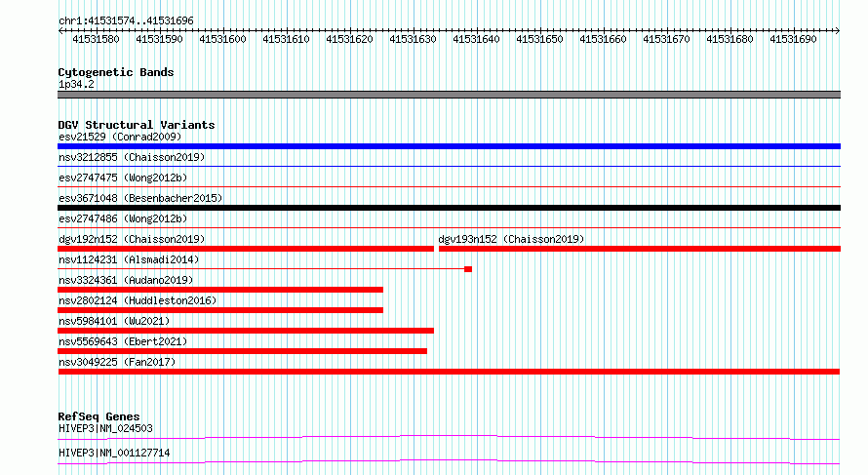Click the red dgv193n152 variant bar

pos(640,249)
